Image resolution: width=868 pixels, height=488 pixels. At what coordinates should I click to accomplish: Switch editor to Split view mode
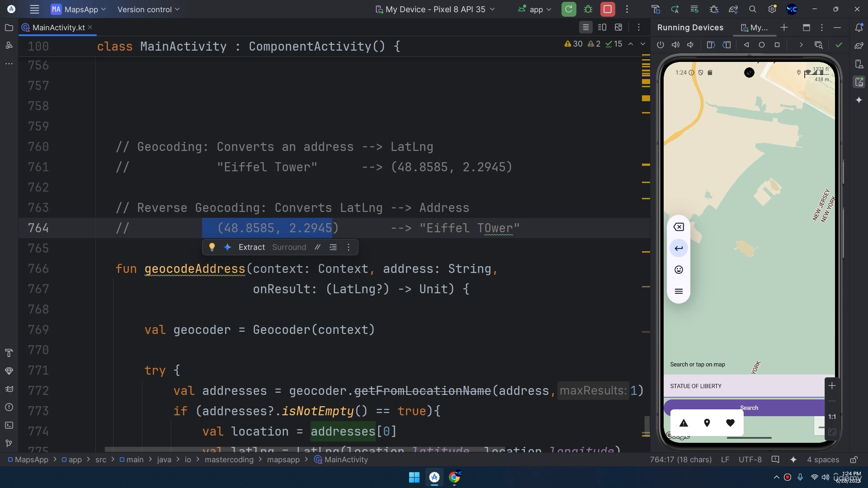pos(602,28)
